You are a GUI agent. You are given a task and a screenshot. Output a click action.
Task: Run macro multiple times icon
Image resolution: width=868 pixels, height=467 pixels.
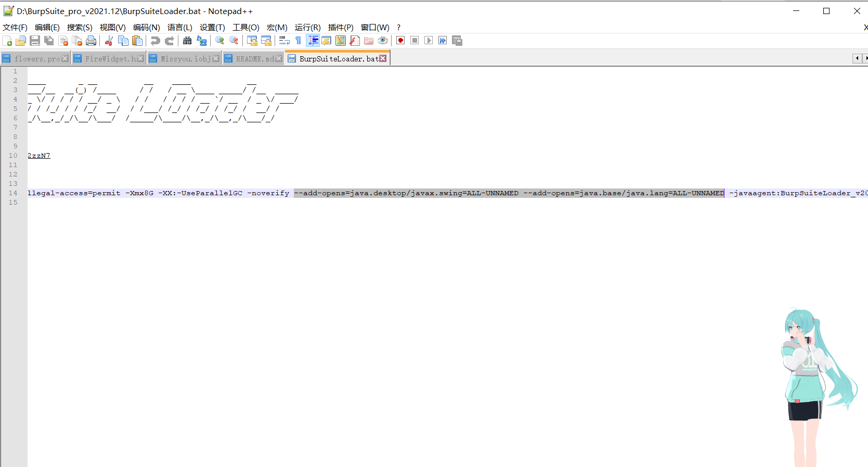pyautogui.click(x=443, y=41)
